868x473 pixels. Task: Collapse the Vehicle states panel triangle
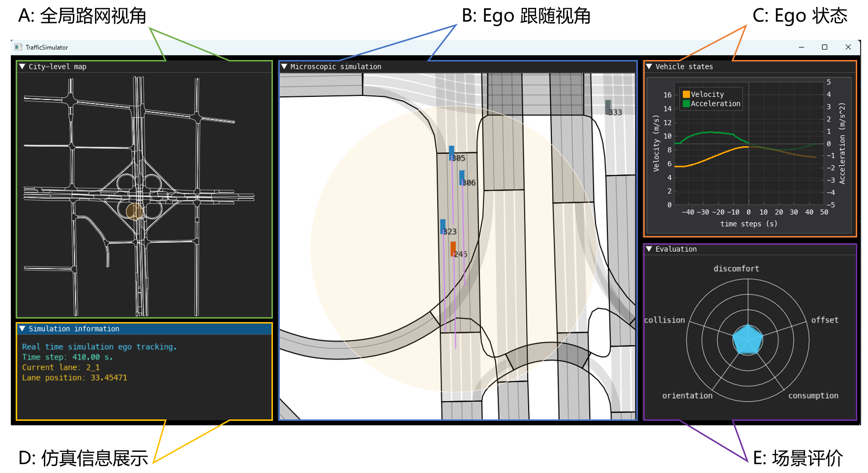(649, 66)
